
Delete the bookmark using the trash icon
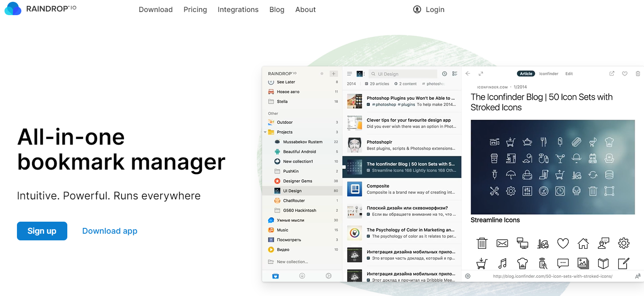click(x=638, y=74)
